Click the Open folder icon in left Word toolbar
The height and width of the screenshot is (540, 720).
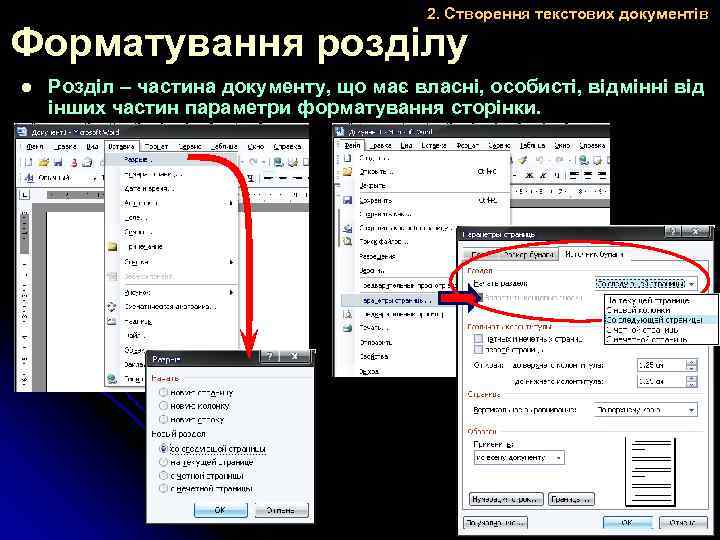(x=43, y=162)
